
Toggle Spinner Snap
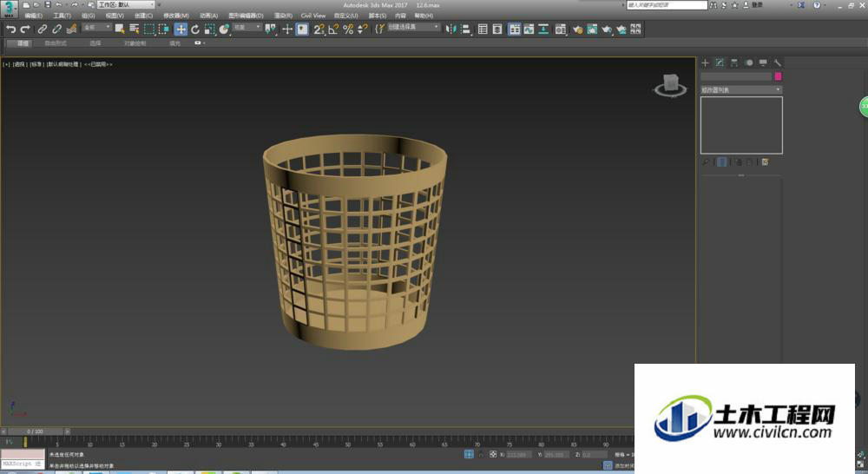point(362,29)
